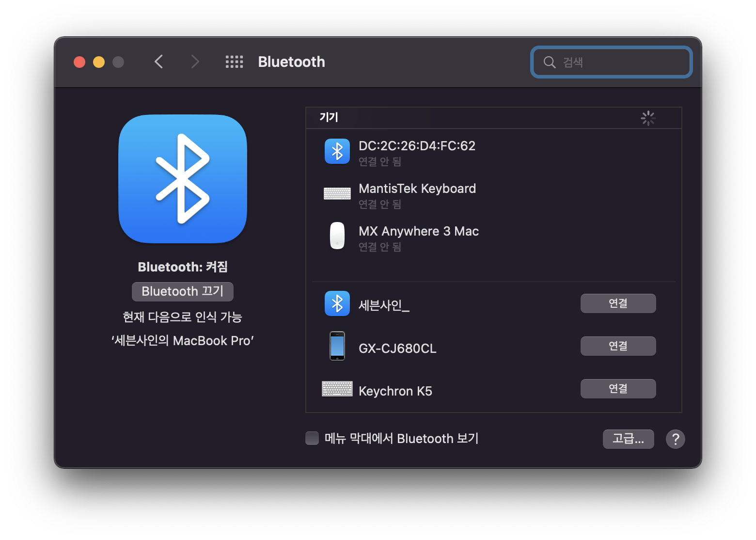
Task: Close the Bluetooth window with red button
Action: (x=79, y=62)
